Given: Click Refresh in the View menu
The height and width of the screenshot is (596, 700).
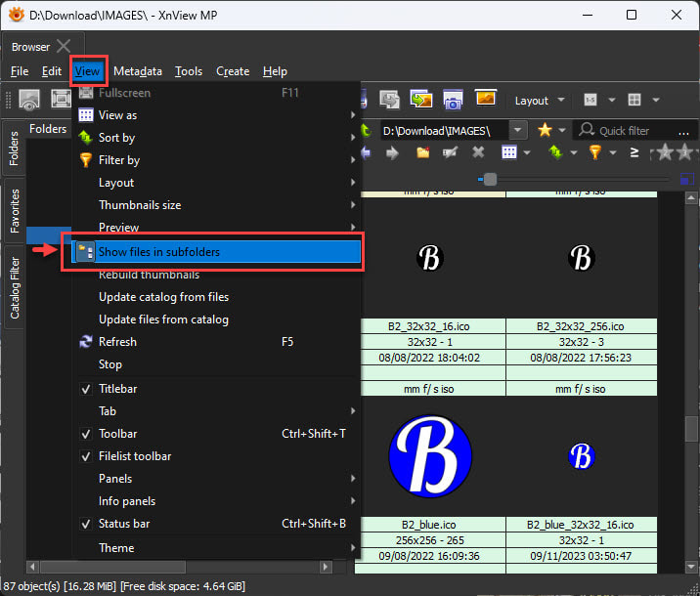Looking at the screenshot, I should pyautogui.click(x=216, y=342).
